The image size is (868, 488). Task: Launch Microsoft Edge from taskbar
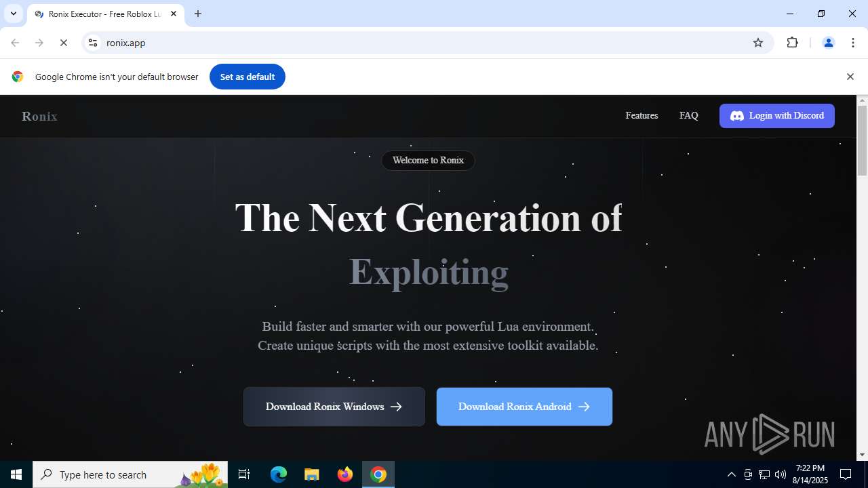(x=279, y=474)
